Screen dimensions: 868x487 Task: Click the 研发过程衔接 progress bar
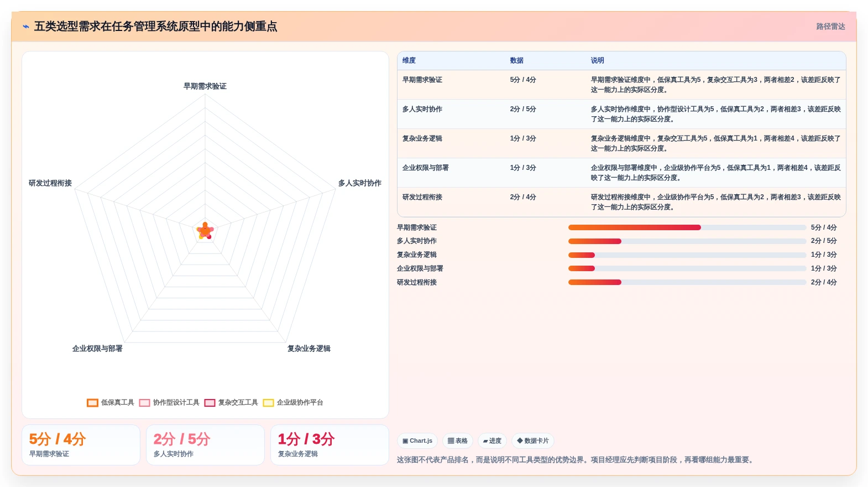(687, 282)
